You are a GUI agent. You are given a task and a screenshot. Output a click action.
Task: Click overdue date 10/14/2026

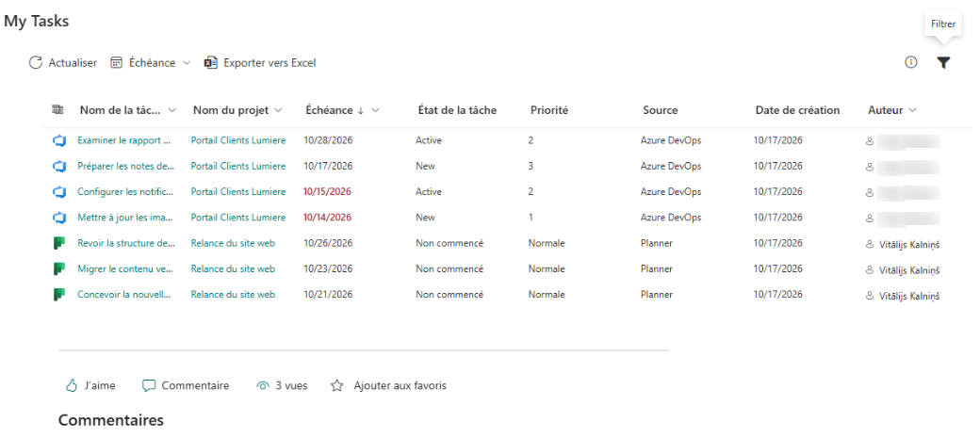(328, 218)
